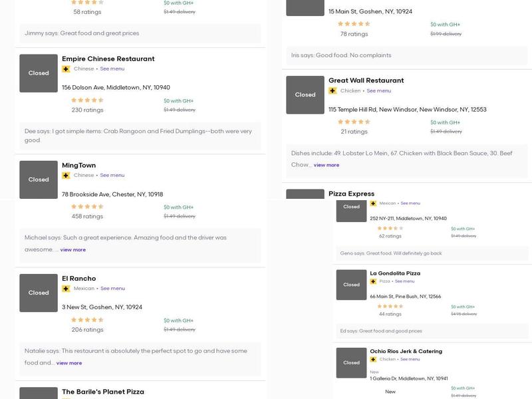Open the MingTown restaurant name link
The width and height of the screenshot is (532, 399).
click(78, 165)
